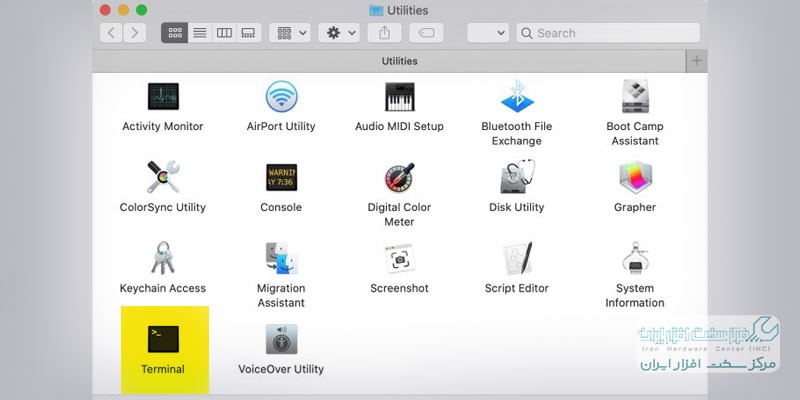The height and width of the screenshot is (400, 800).
Task: Click the "ColorSync Utility" label
Action: pos(163,208)
